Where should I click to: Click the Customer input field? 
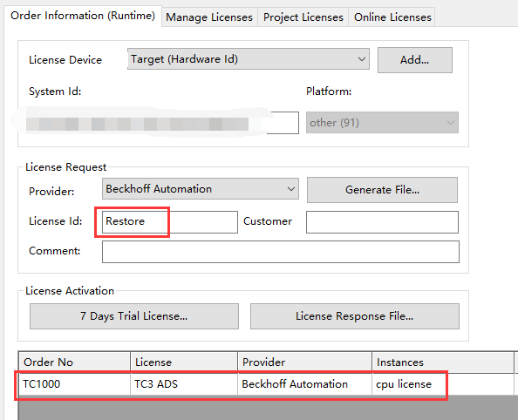tap(382, 222)
